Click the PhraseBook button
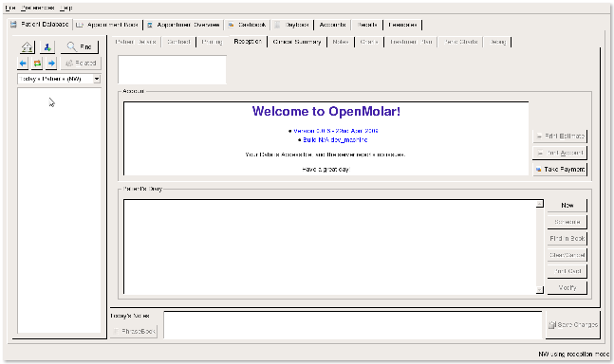The image size is (614, 364). point(134,331)
